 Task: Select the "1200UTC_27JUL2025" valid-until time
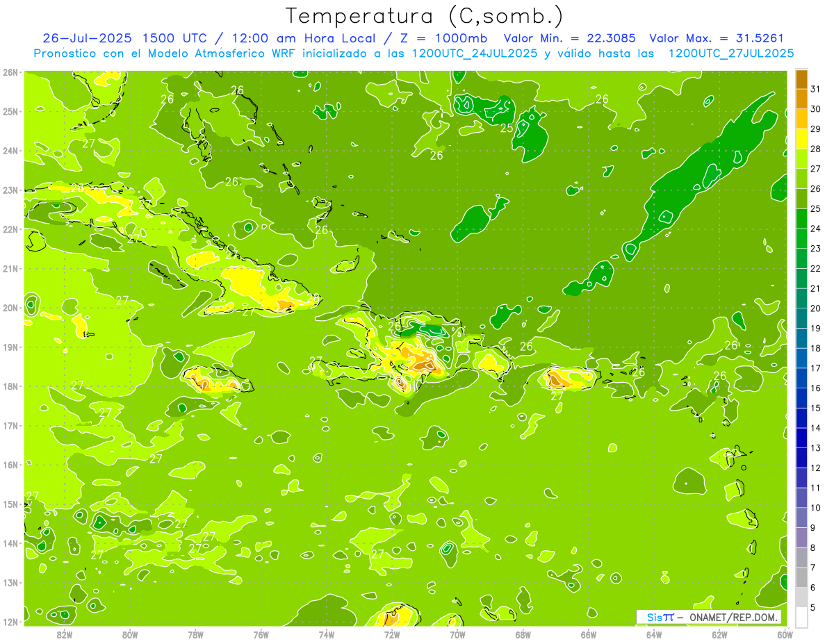click(x=731, y=53)
